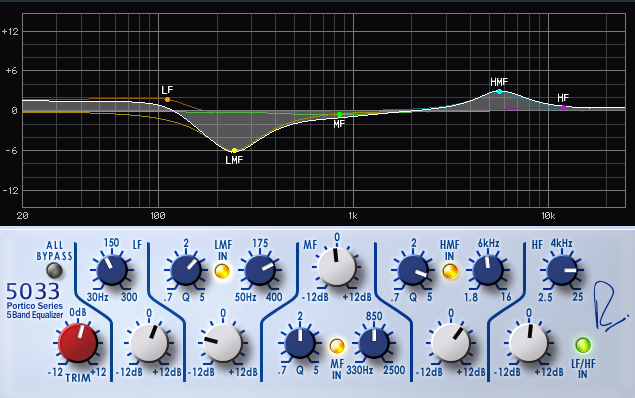Select the orange LF node on graph

pyautogui.click(x=167, y=99)
